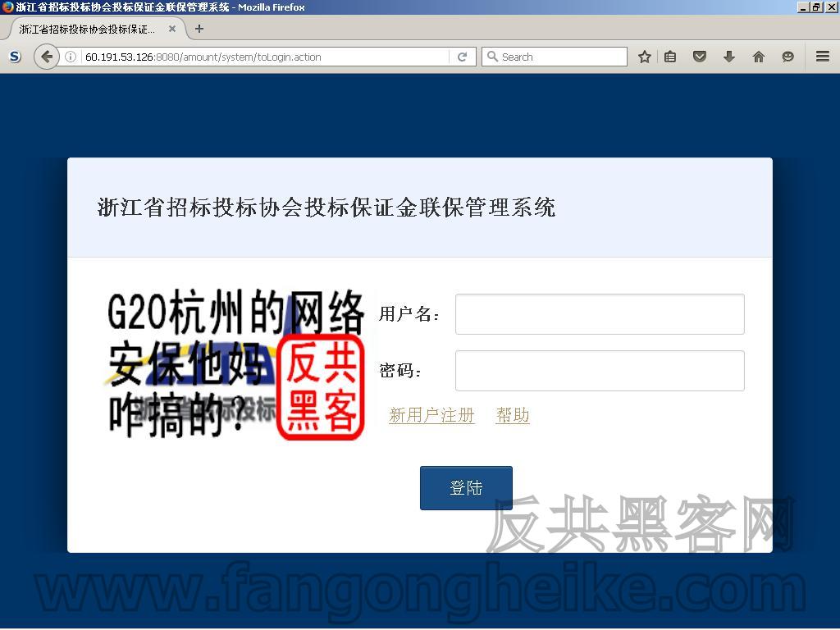Open the Firefox hamburger menu
The image size is (840, 630).
coord(822,57)
